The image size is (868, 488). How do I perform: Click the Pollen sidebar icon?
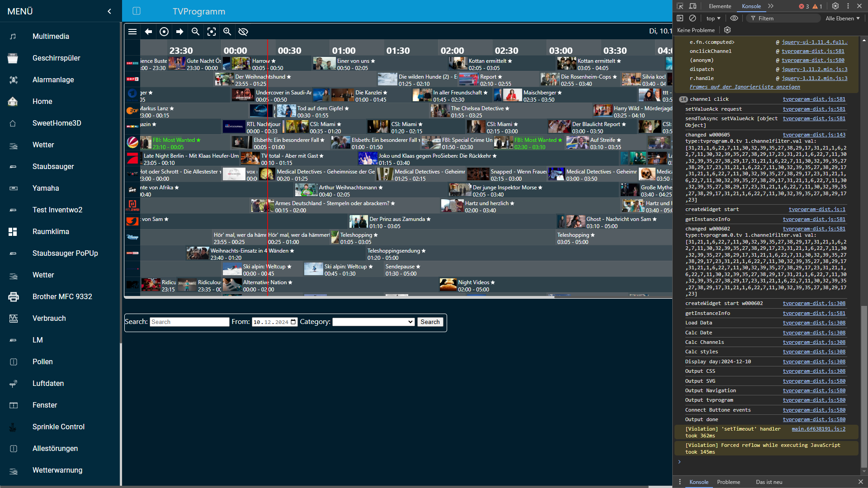pyautogui.click(x=14, y=362)
